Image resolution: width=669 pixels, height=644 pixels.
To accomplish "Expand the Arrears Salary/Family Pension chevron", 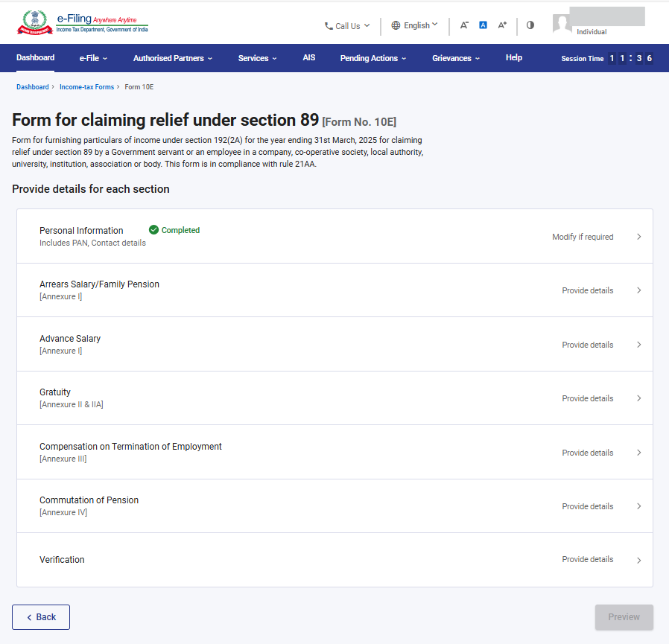I will 638,290.
